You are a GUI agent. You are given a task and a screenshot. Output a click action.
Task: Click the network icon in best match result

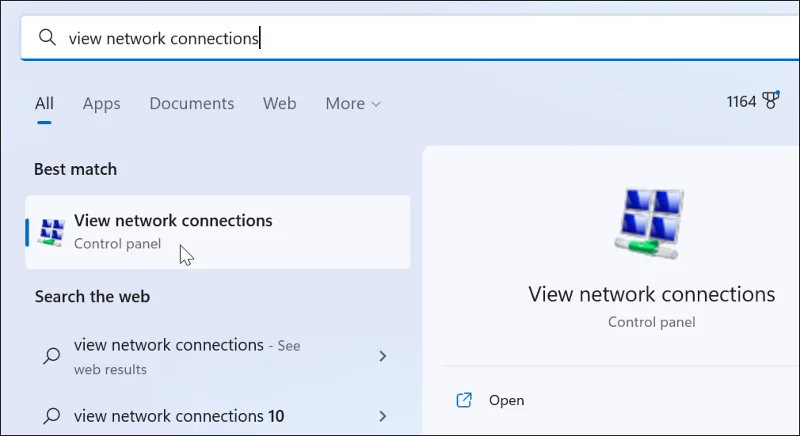[52, 233]
